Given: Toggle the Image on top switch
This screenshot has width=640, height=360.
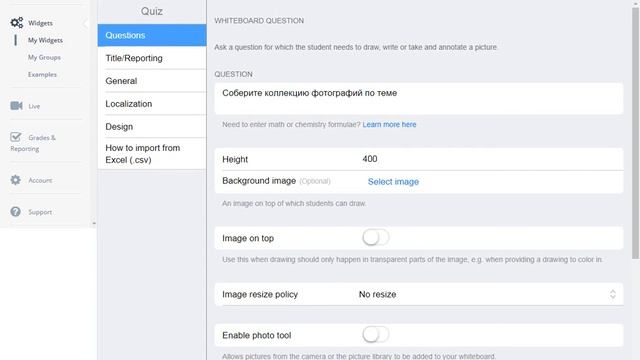Looking at the screenshot, I should pyautogui.click(x=376, y=238).
